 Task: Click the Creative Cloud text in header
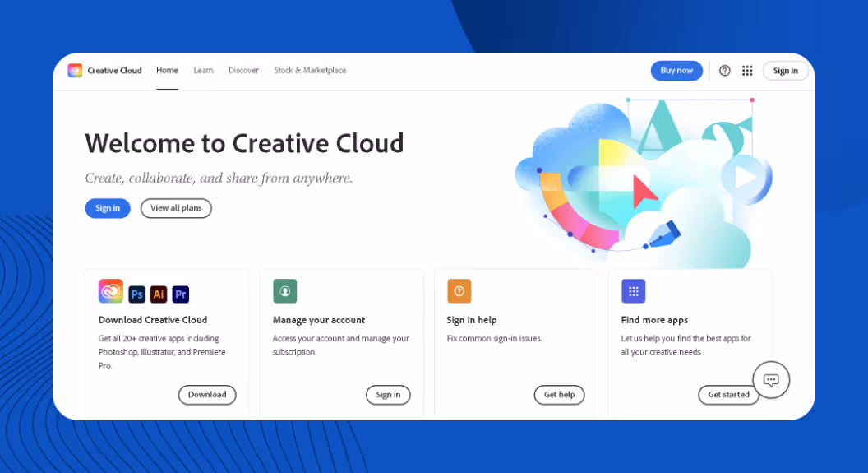point(114,71)
